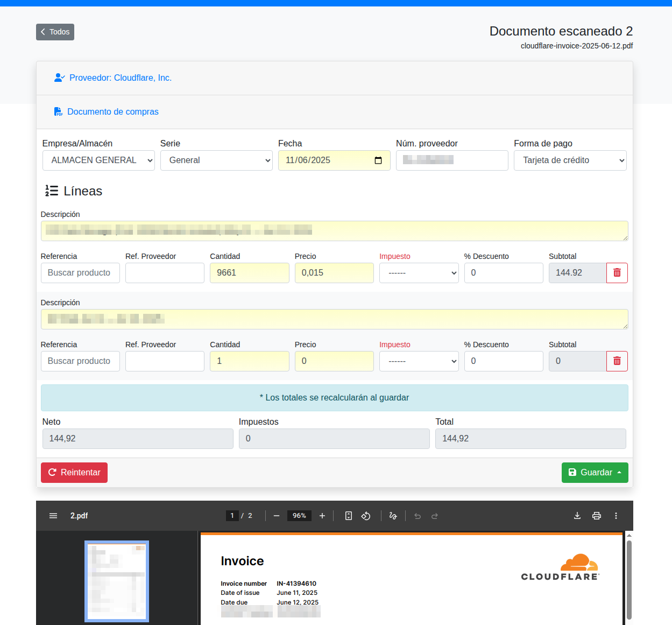The image size is (672, 625).
Task: Rotate the PDF counterclockwise
Action: [366, 516]
